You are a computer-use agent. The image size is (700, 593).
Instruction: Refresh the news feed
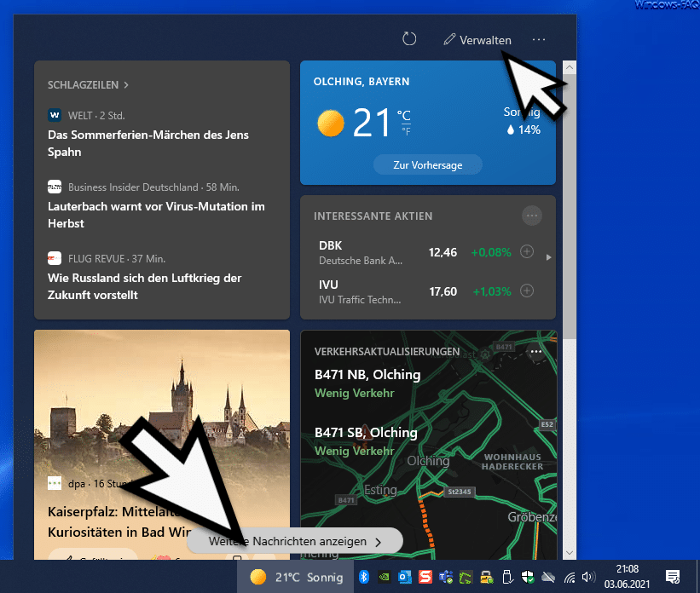point(409,39)
